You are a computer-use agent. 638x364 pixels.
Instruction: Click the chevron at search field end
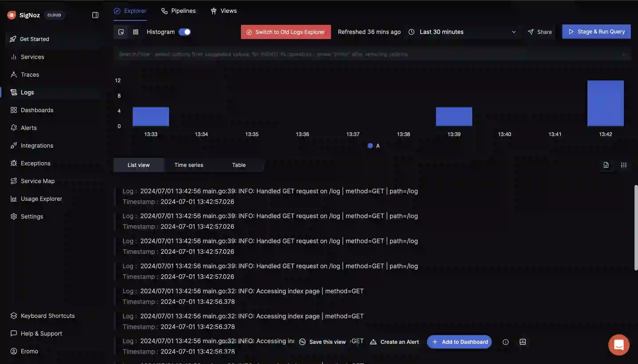tap(624, 54)
